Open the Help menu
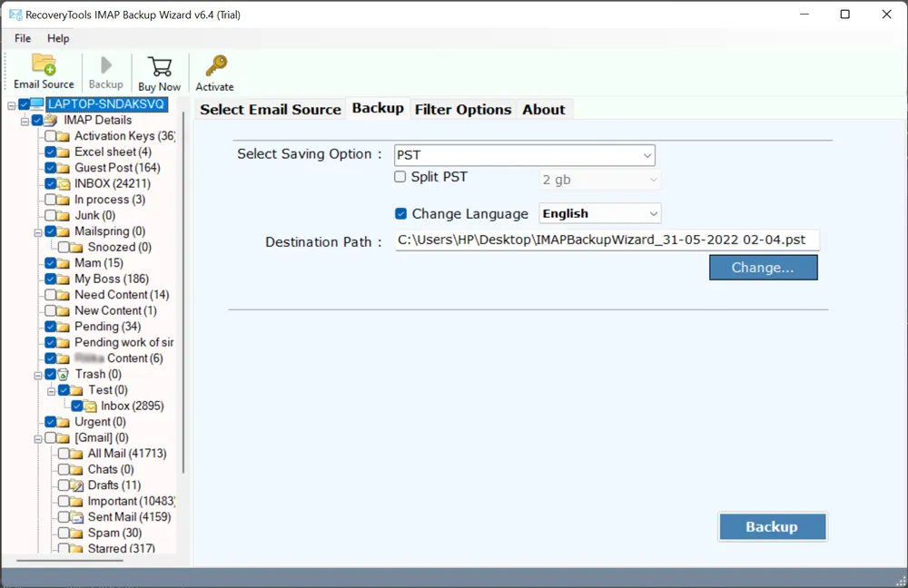 (58, 38)
